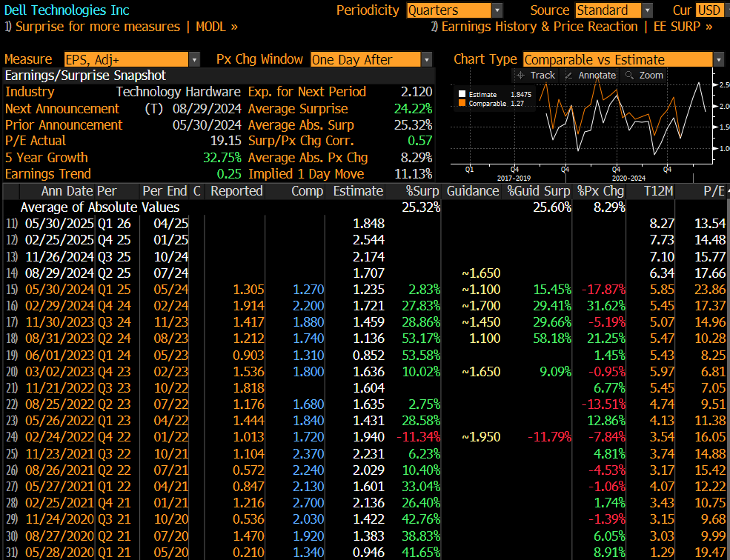Click the 2.700 comp value
This screenshot has width=730, height=560.
[x=308, y=503]
